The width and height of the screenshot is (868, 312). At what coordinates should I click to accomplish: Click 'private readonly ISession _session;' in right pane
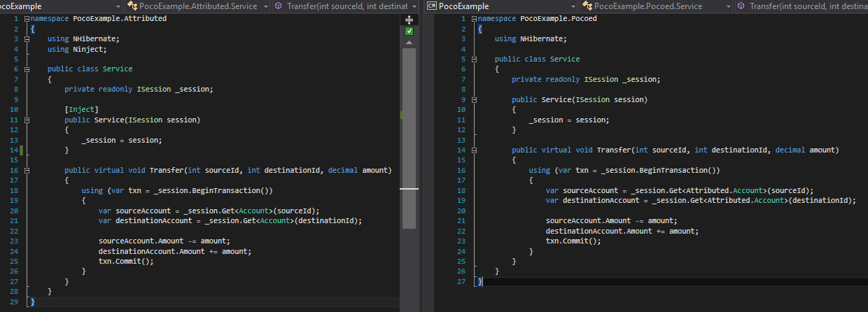click(x=586, y=80)
